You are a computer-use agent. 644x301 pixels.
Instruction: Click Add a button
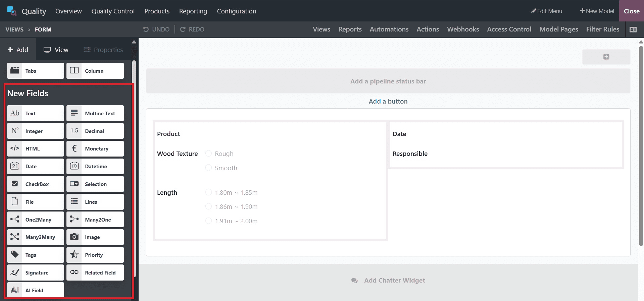388,101
